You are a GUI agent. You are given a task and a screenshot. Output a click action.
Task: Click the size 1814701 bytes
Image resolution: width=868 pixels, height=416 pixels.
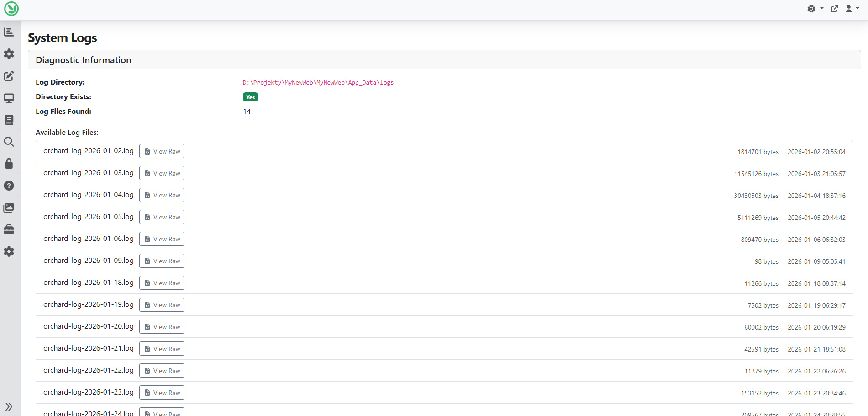pyautogui.click(x=758, y=152)
